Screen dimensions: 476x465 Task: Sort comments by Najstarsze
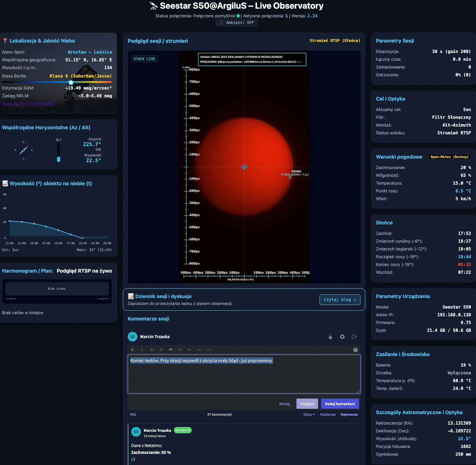(328, 414)
